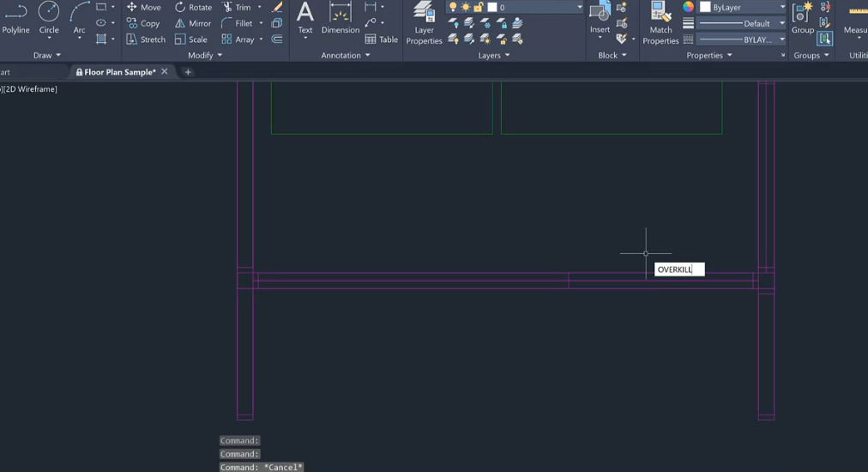Activate Match Properties tool
868x472 pixels.
[660, 23]
